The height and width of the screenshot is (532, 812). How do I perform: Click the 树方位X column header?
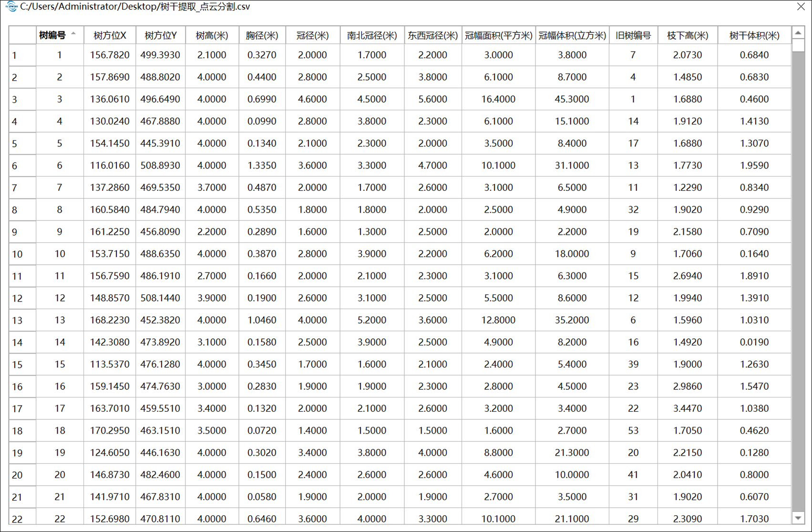(x=110, y=35)
